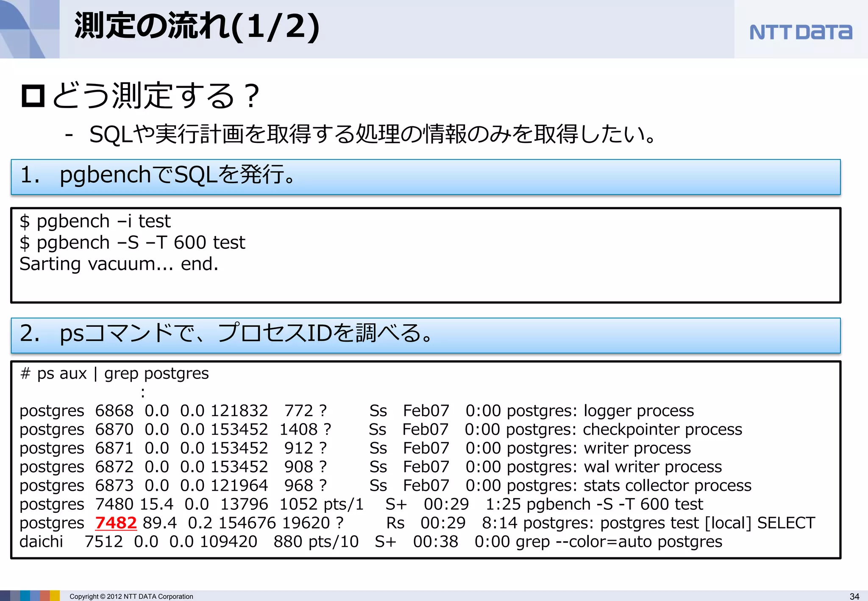Click the red underlined PID 7482
The height and width of the screenshot is (601, 868).
tap(116, 523)
